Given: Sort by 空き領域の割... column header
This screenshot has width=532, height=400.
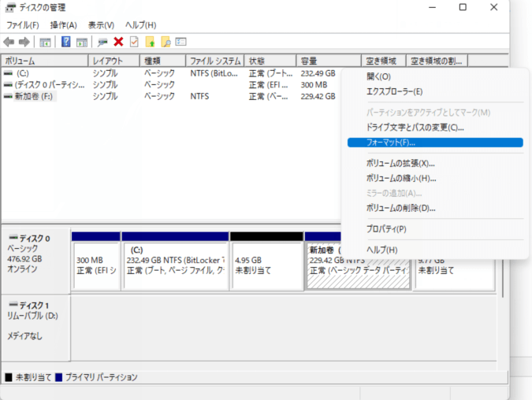Looking at the screenshot, I should pos(437,61).
